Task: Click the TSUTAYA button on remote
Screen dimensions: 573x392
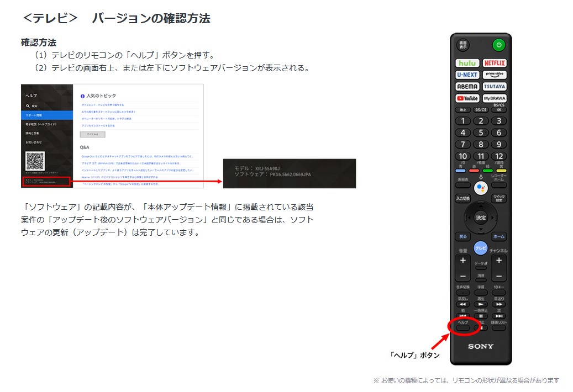Action: pos(495,87)
